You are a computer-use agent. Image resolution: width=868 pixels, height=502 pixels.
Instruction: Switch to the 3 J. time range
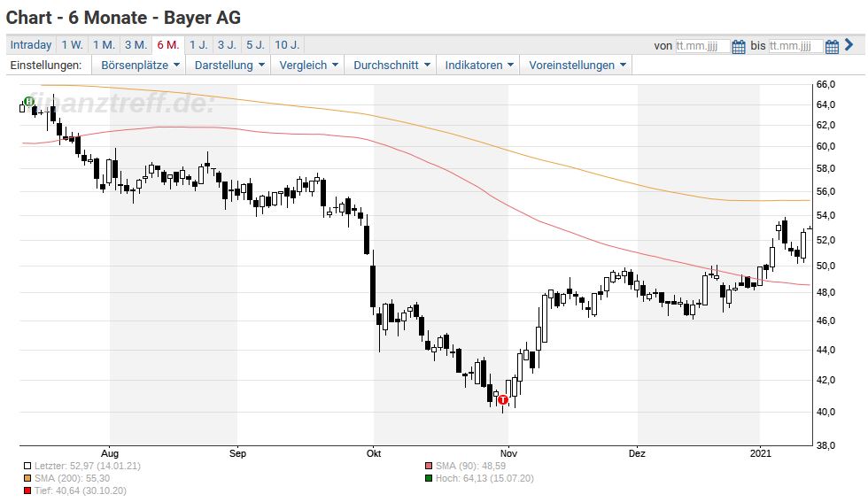tap(227, 45)
